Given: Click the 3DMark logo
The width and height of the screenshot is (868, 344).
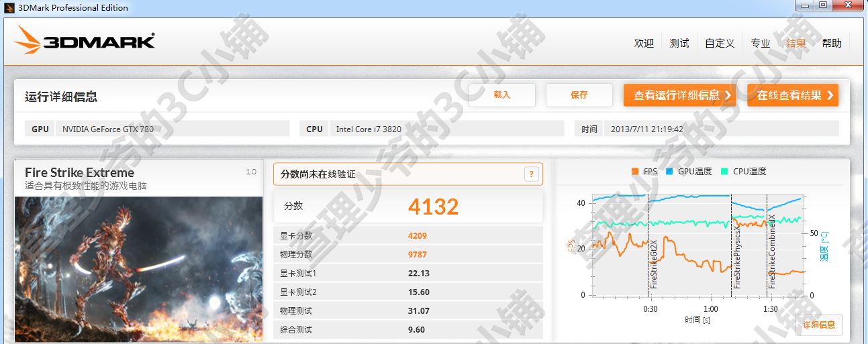Looking at the screenshot, I should click(85, 42).
